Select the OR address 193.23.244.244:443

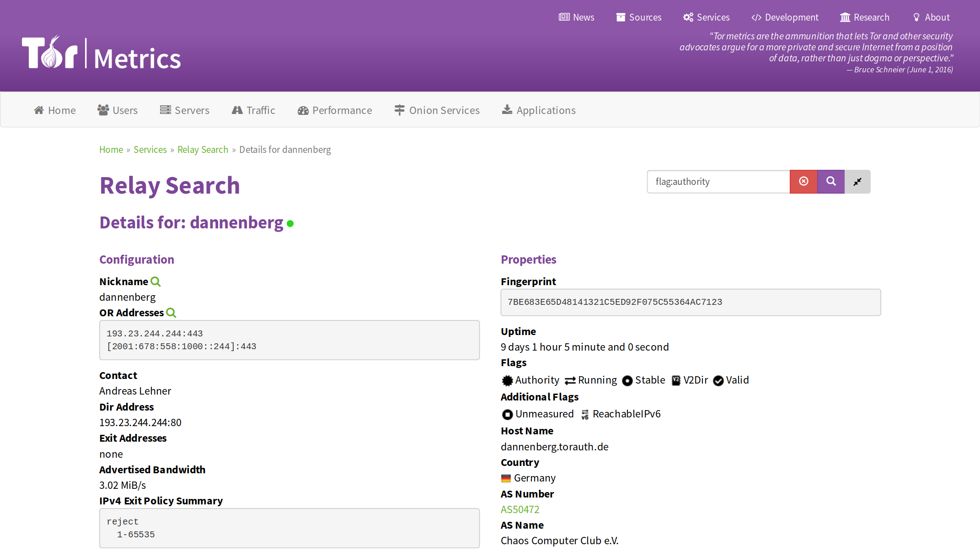click(155, 334)
